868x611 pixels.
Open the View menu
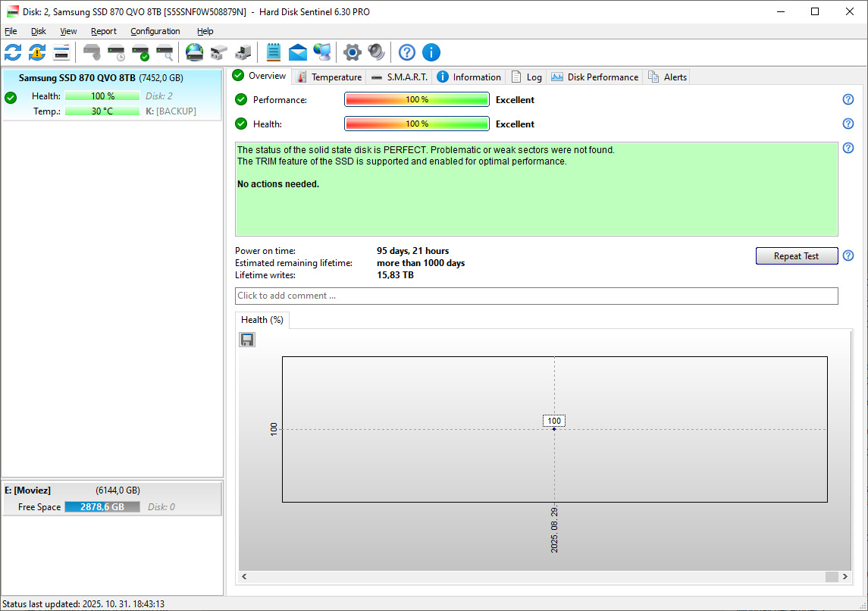point(68,31)
